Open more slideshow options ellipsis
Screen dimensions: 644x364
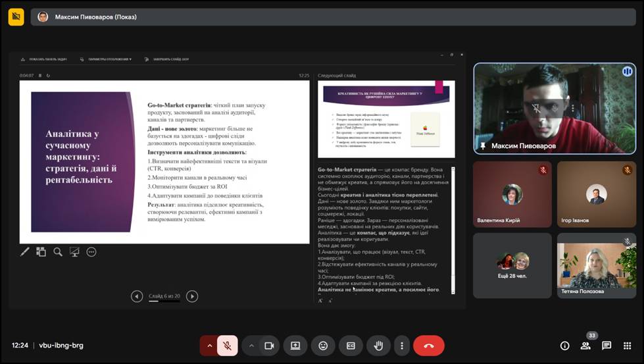91,251
